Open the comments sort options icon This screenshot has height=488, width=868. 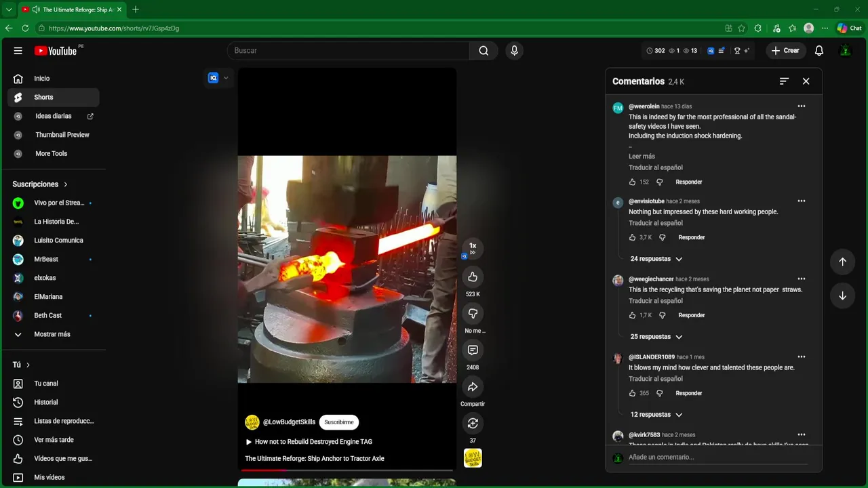click(784, 81)
